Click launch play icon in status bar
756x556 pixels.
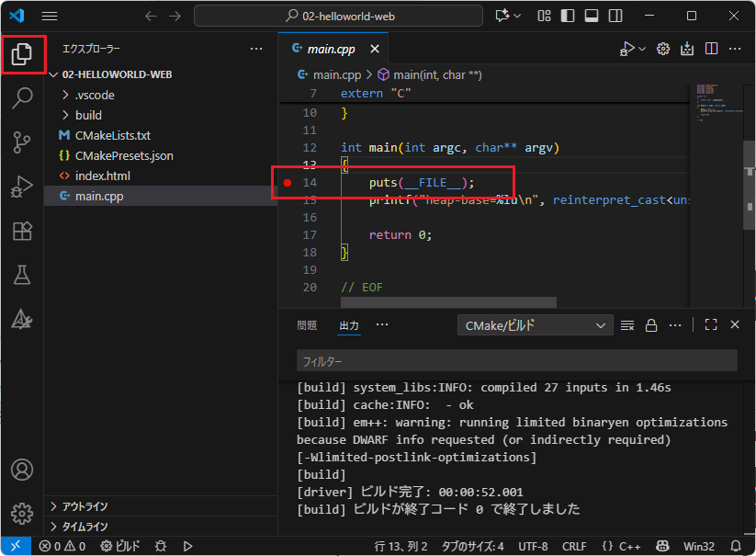tap(188, 546)
